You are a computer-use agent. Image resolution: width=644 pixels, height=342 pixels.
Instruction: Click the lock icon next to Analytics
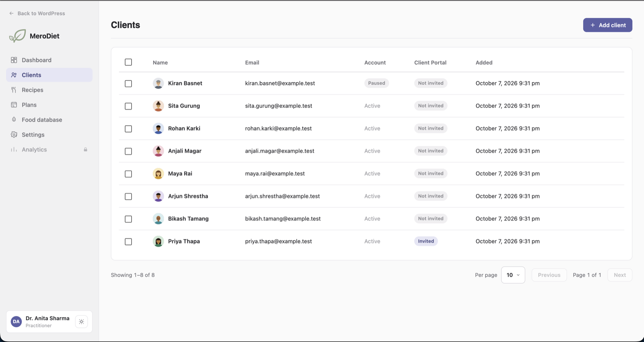(85, 149)
